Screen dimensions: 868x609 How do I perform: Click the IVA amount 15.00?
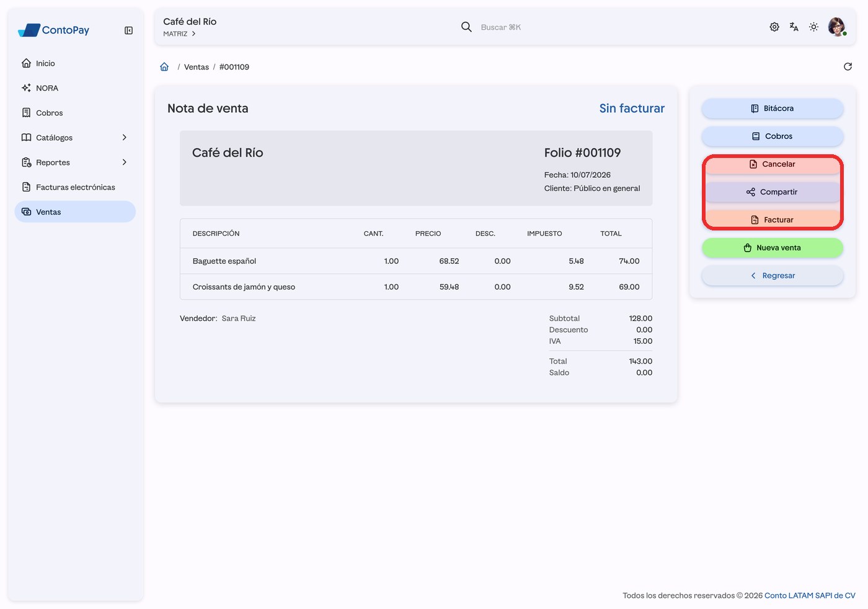tap(643, 341)
